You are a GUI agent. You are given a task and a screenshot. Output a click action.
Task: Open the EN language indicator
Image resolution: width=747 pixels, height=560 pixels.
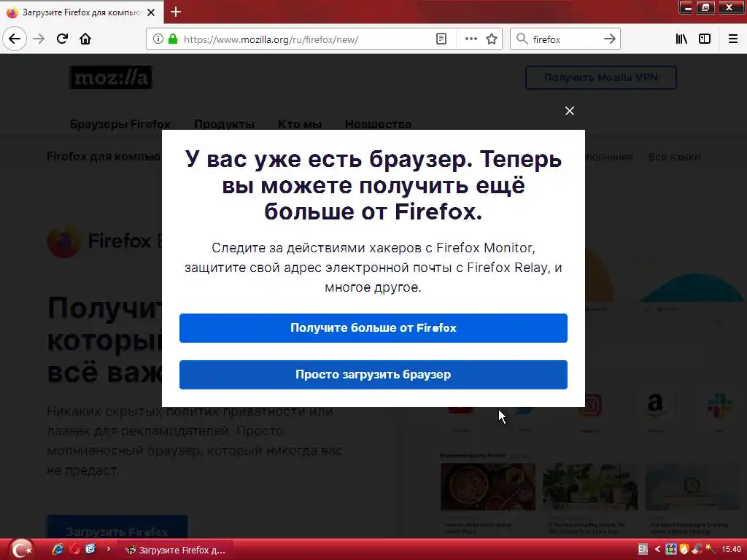pyautogui.click(x=643, y=549)
